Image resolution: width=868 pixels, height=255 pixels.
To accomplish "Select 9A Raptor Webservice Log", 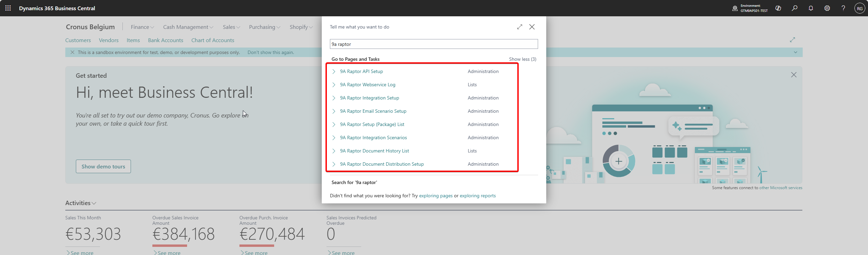I will coord(367,85).
